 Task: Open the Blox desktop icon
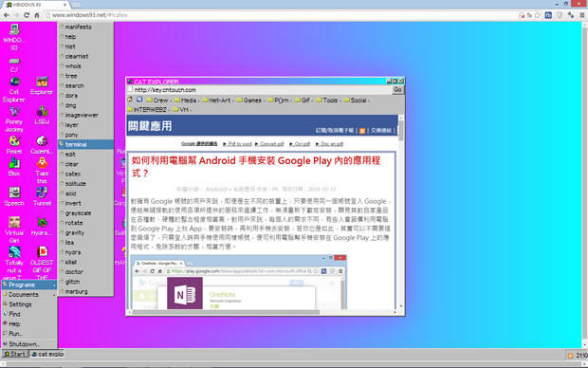coord(14,167)
